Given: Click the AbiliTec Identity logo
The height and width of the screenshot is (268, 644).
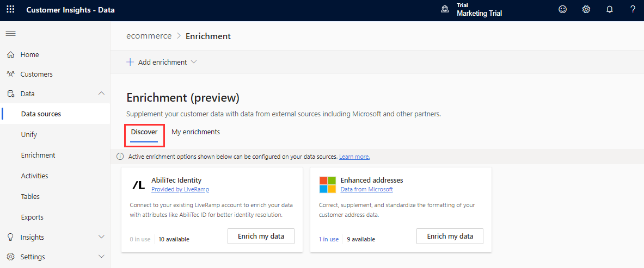Looking at the screenshot, I should click(x=139, y=185).
